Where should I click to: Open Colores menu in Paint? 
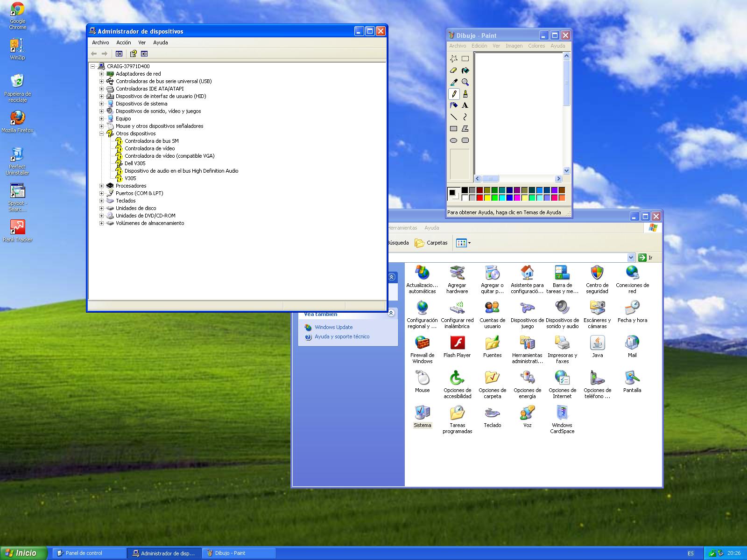536,46
